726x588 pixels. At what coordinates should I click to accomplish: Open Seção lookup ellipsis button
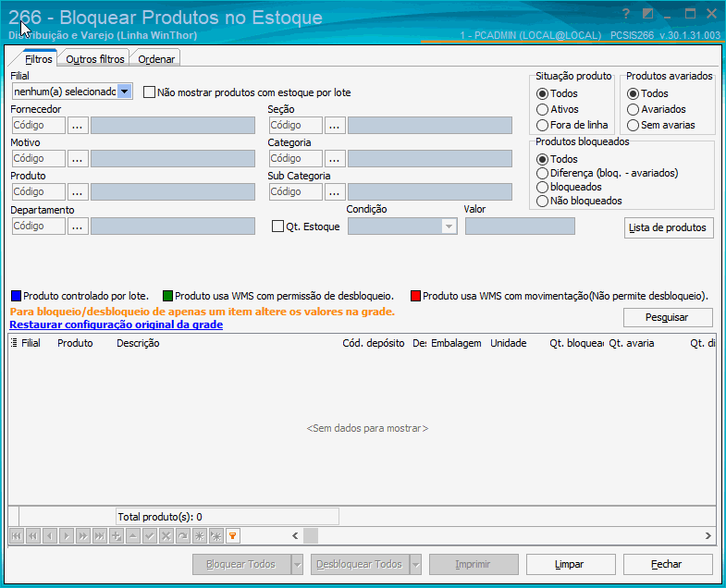click(335, 126)
